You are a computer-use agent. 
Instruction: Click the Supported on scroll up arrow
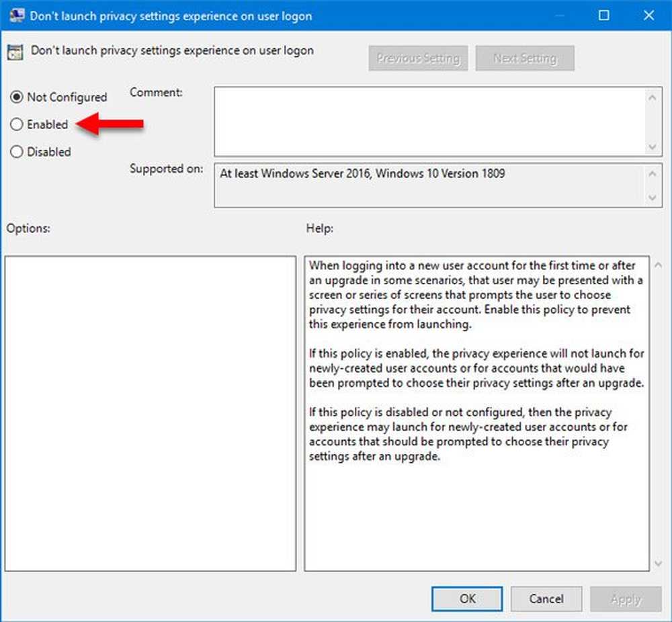653,173
